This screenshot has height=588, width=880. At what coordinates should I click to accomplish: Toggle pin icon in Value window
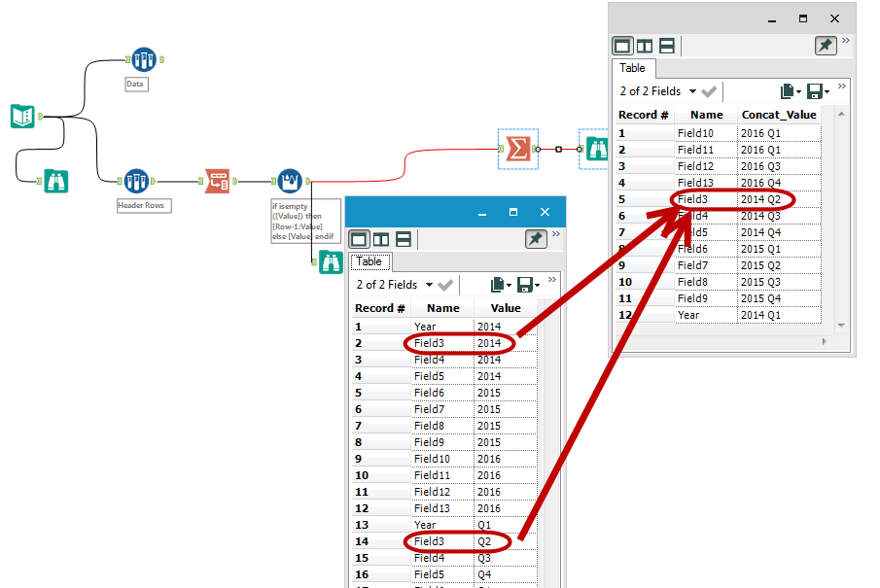click(x=536, y=239)
